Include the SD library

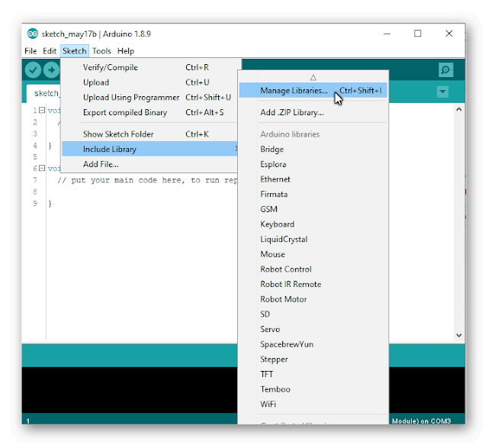tap(313, 314)
